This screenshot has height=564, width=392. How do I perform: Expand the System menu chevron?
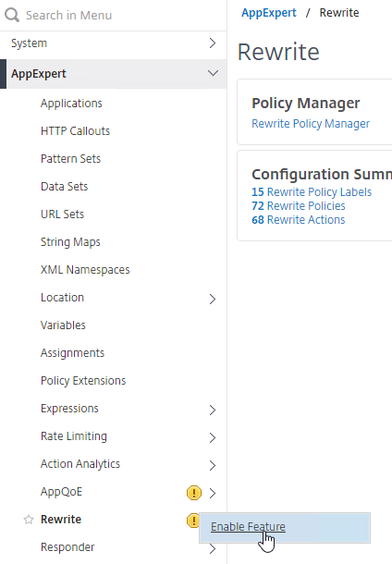[213, 43]
